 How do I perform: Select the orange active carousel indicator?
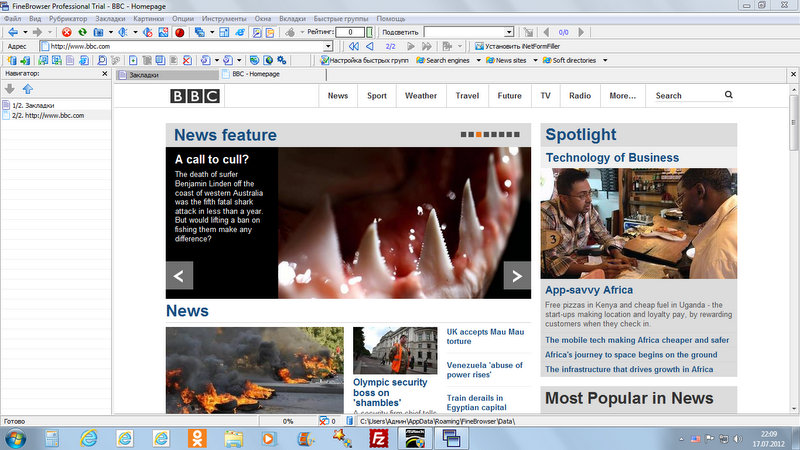coord(479,135)
